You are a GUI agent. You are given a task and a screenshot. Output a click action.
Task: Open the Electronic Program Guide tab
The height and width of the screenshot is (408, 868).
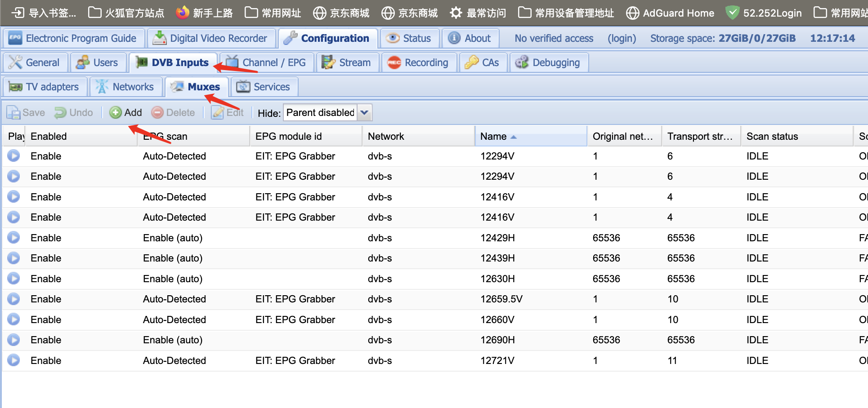tap(73, 38)
